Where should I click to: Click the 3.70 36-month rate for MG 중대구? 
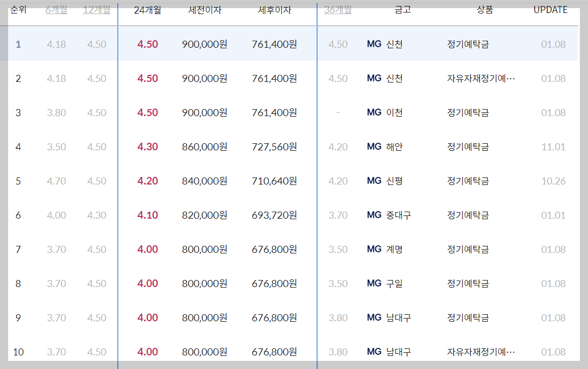pos(338,215)
